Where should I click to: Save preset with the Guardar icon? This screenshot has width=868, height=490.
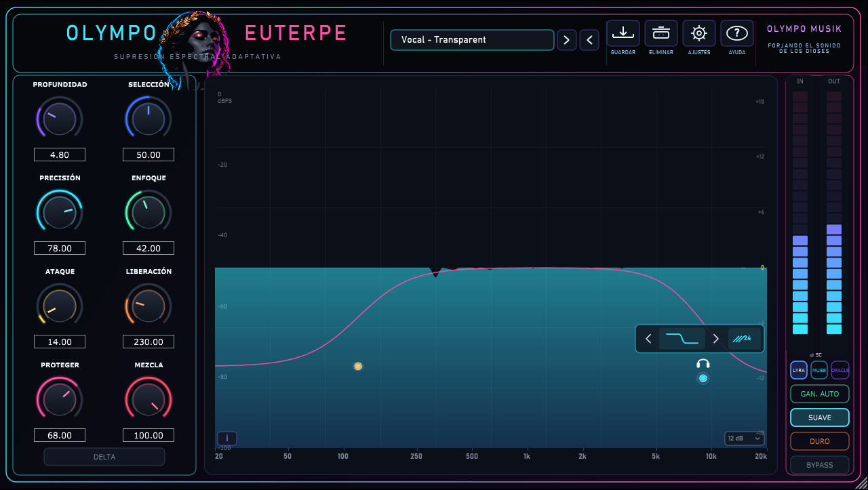pyautogui.click(x=623, y=33)
